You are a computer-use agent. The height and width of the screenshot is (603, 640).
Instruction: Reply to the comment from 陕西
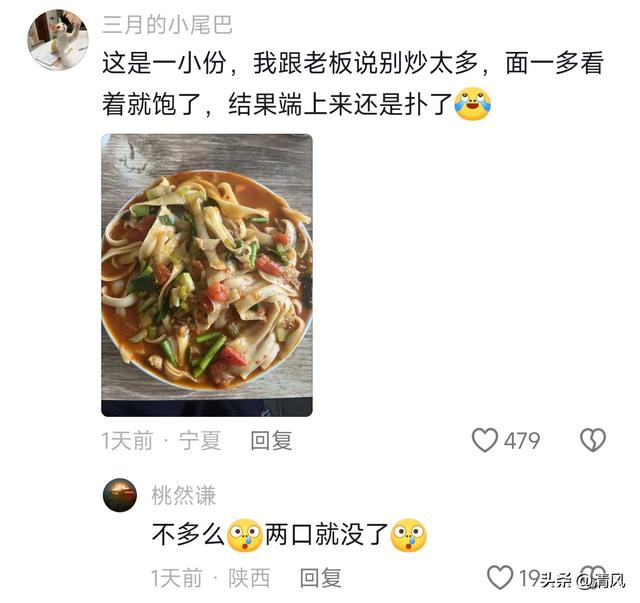321,578
